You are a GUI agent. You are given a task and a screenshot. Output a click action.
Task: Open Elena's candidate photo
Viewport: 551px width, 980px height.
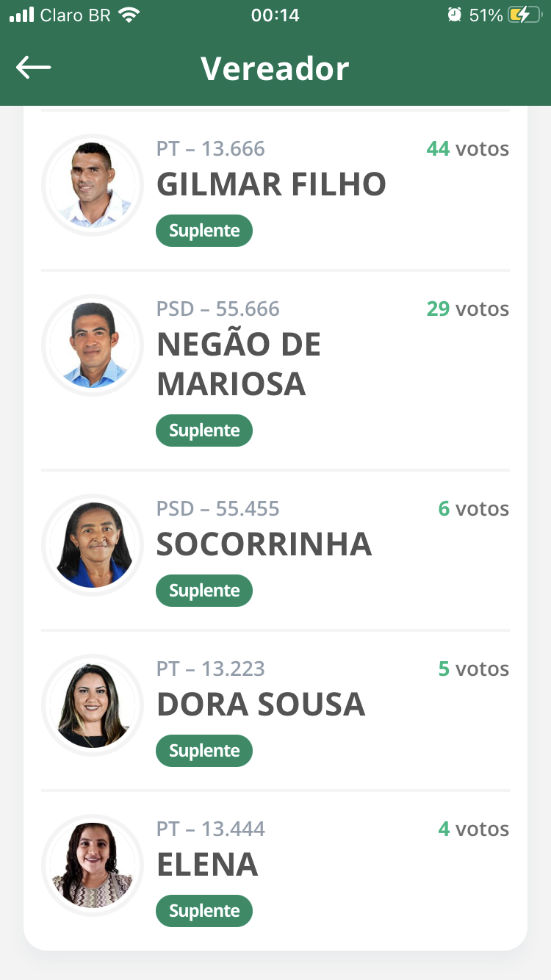click(93, 865)
